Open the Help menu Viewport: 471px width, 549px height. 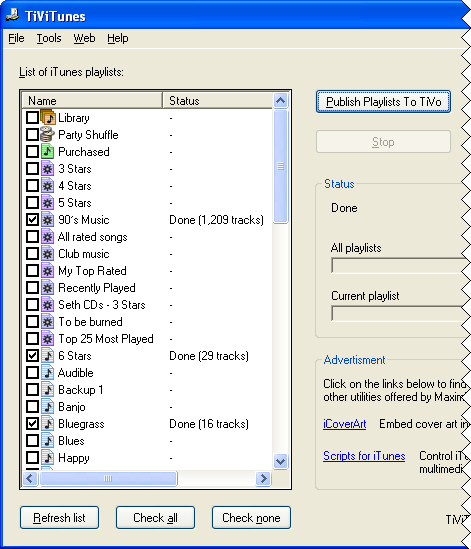coord(118,38)
